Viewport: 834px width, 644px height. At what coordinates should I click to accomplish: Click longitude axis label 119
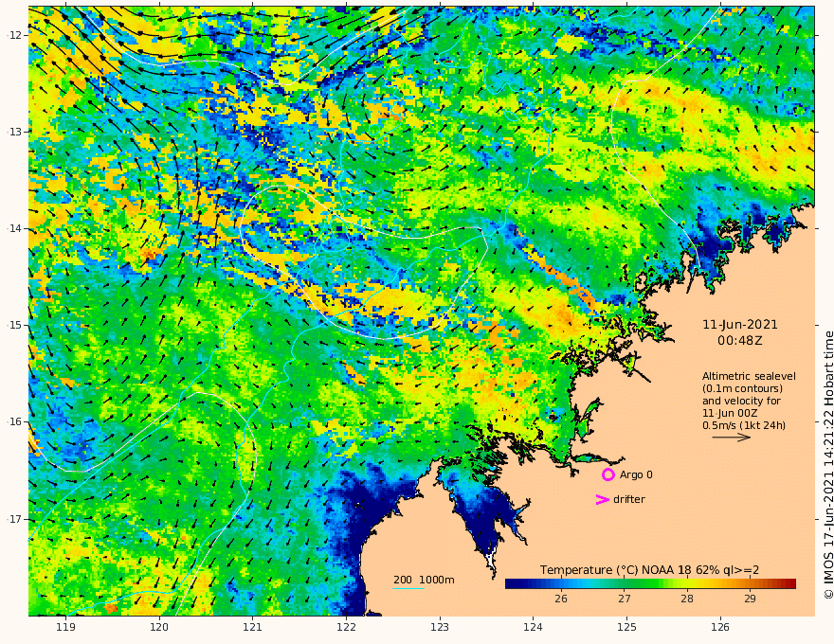65,627
